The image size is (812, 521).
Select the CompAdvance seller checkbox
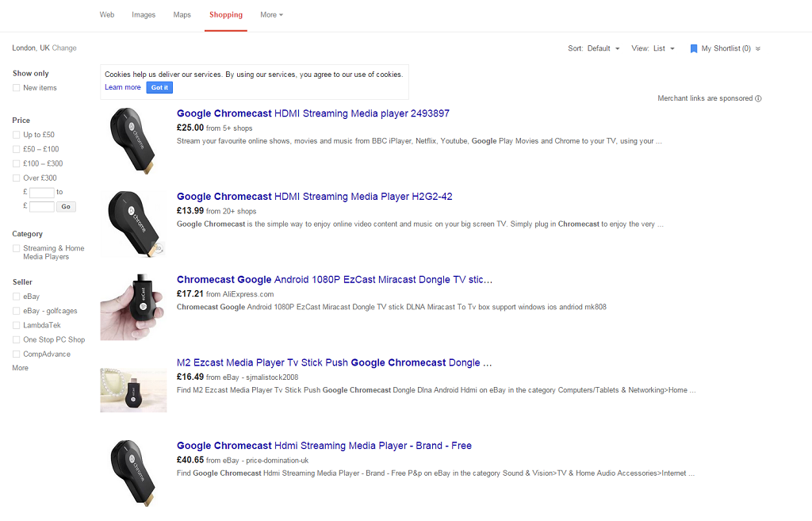[x=16, y=354]
